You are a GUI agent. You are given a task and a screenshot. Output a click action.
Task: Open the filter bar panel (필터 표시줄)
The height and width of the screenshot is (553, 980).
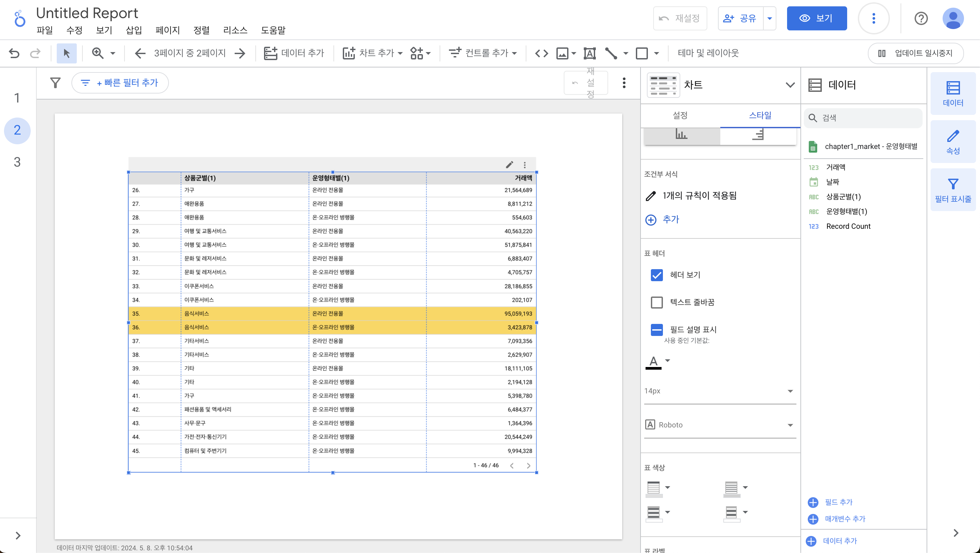point(953,190)
